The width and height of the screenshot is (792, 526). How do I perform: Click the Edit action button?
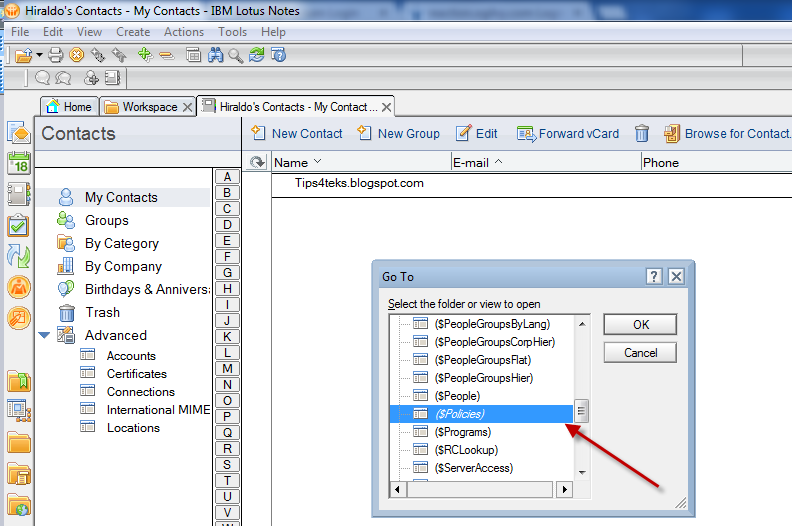(477, 133)
